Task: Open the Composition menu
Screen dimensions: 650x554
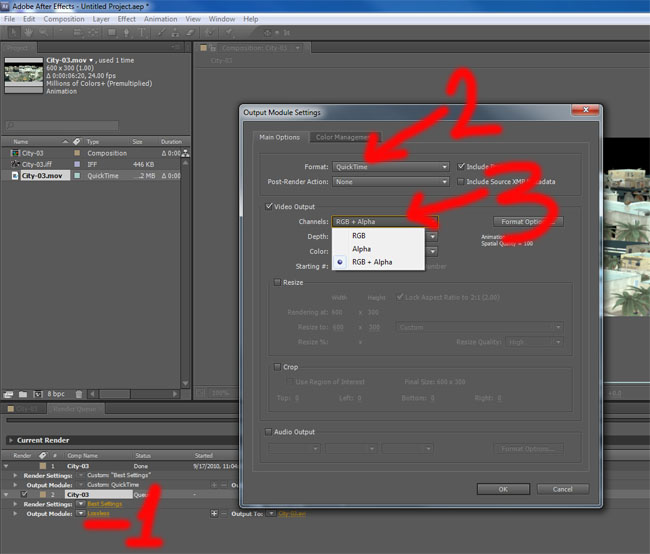Action: point(64,19)
